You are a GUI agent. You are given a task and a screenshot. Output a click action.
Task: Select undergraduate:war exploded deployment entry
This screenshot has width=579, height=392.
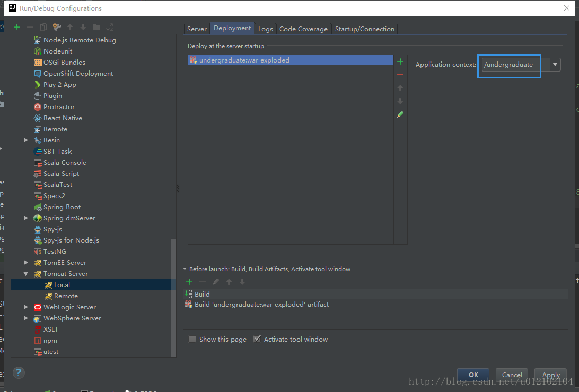(x=291, y=60)
